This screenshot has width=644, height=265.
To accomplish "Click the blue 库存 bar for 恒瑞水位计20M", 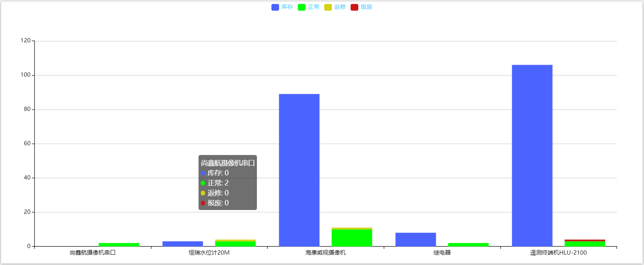I will [183, 243].
